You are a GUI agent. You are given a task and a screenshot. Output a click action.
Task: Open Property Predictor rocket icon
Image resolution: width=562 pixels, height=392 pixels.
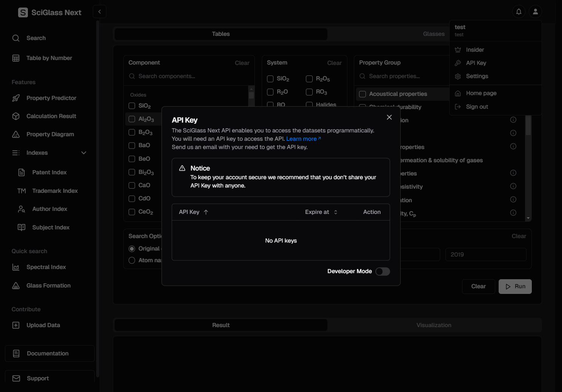pyautogui.click(x=16, y=98)
